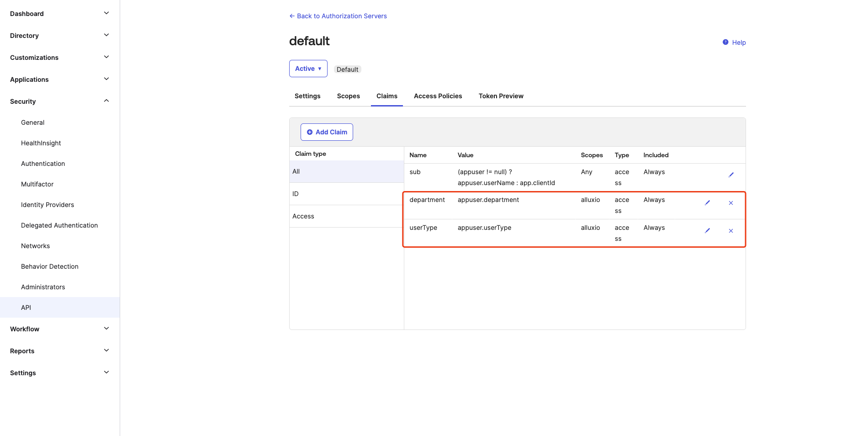The height and width of the screenshot is (436, 868).
Task: Switch to the Scopes tab
Action: pos(348,96)
